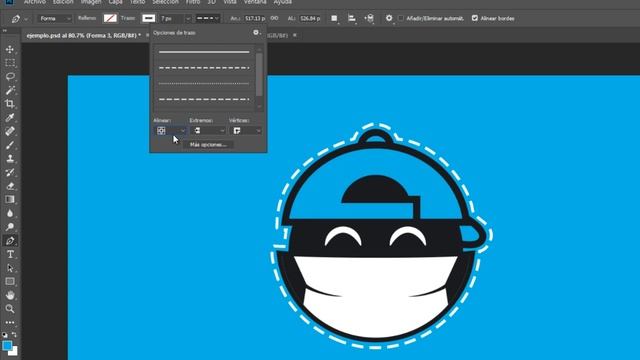Select the Hand tool
This screenshot has height=360, width=640.
pos(10,295)
